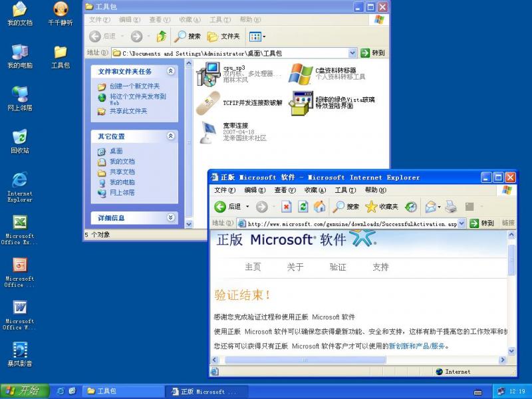
Task: Click the 支持 tab on Microsoft page
Action: [380, 267]
